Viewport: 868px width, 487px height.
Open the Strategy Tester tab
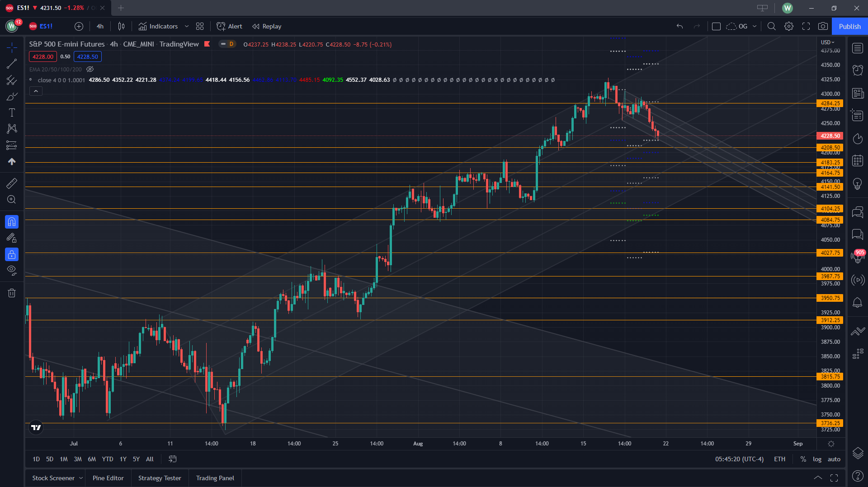(160, 478)
